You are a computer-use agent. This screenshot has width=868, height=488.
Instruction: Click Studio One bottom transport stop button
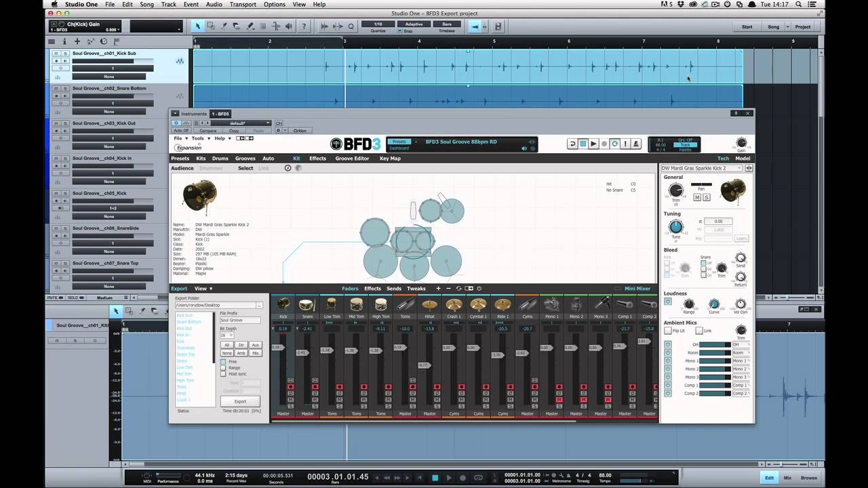[x=435, y=478]
